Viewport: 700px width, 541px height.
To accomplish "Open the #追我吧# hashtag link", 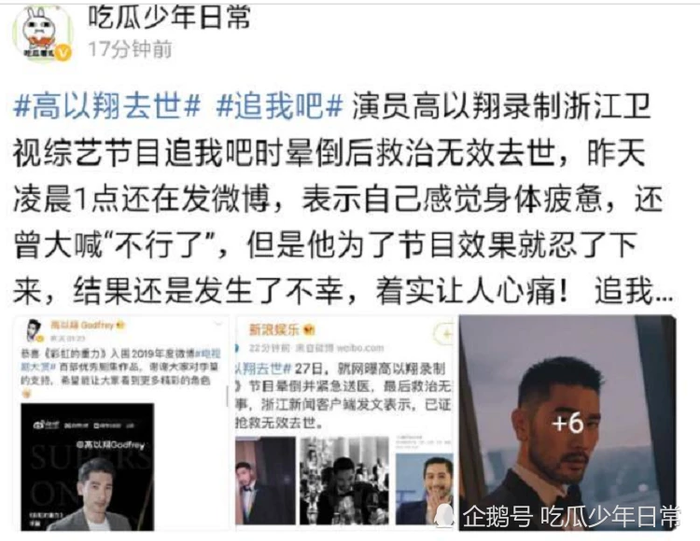I will (279, 106).
